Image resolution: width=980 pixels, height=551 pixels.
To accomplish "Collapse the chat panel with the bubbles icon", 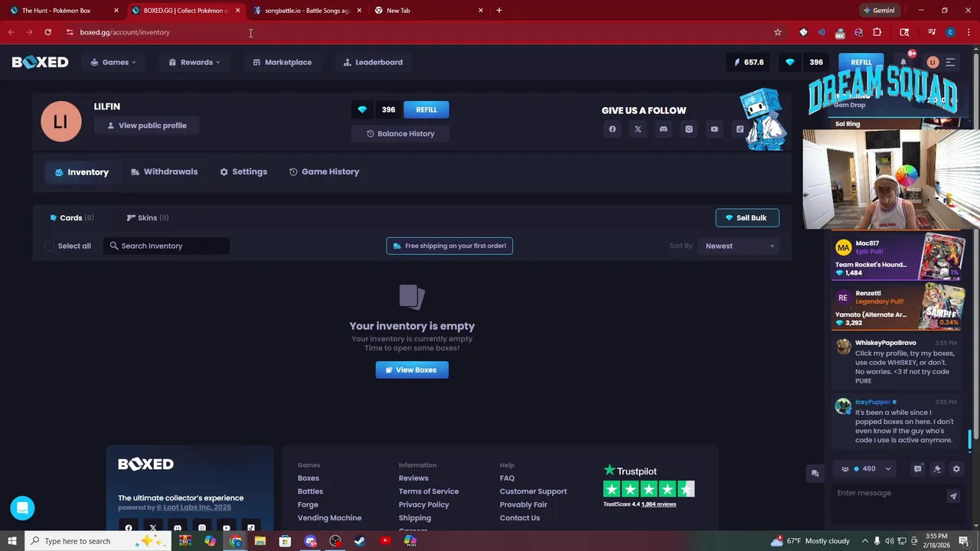I will coord(815,474).
